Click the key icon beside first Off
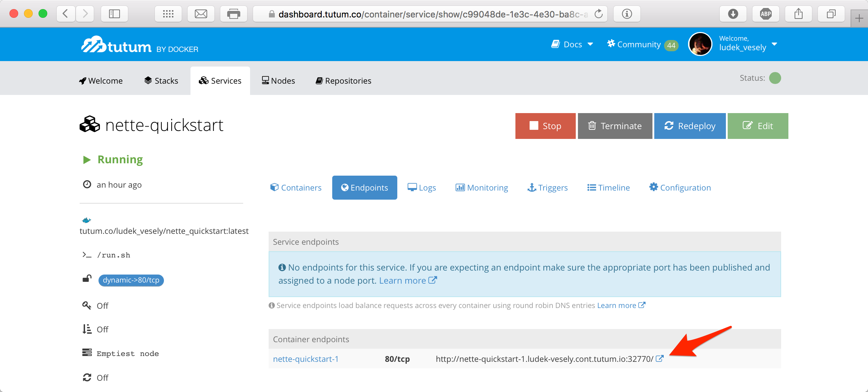868x392 pixels. [x=87, y=305]
